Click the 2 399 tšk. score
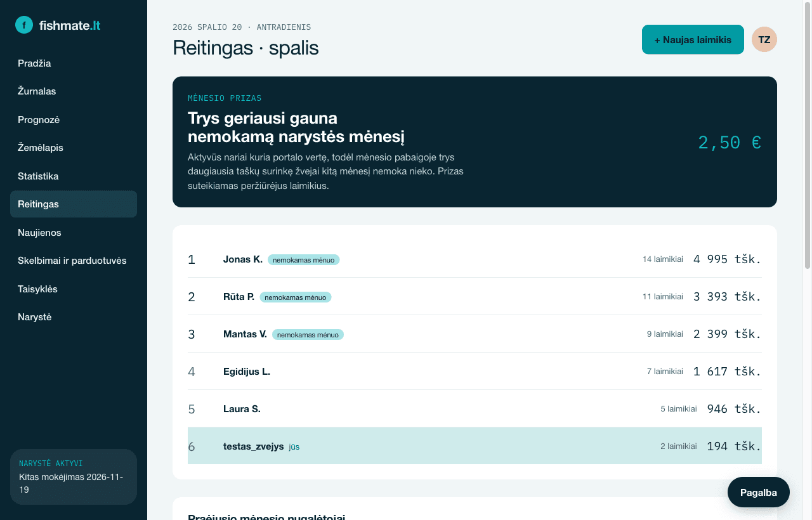Viewport: 812px width, 520px height. click(728, 334)
